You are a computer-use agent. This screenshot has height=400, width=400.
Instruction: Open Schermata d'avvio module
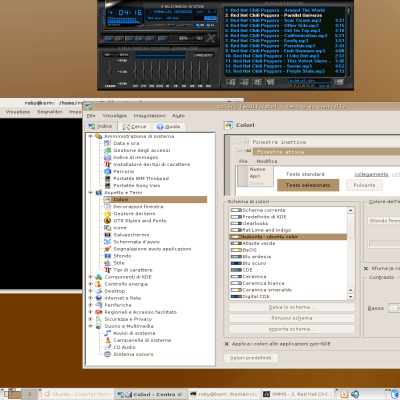(132, 242)
